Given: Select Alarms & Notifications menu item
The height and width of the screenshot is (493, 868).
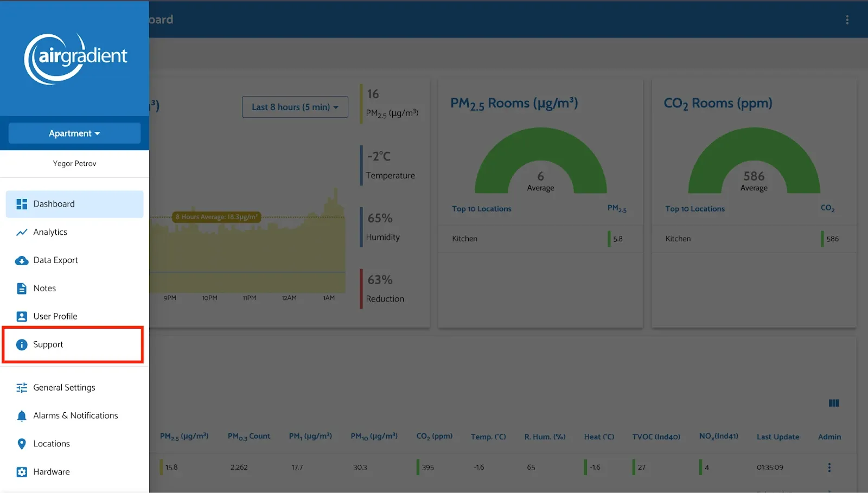Looking at the screenshot, I should (75, 416).
